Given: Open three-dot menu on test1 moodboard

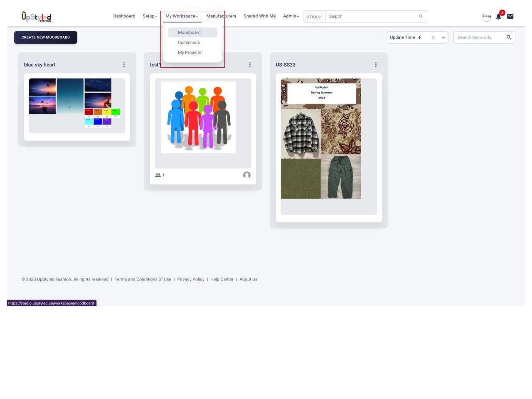Looking at the screenshot, I should pos(250,65).
